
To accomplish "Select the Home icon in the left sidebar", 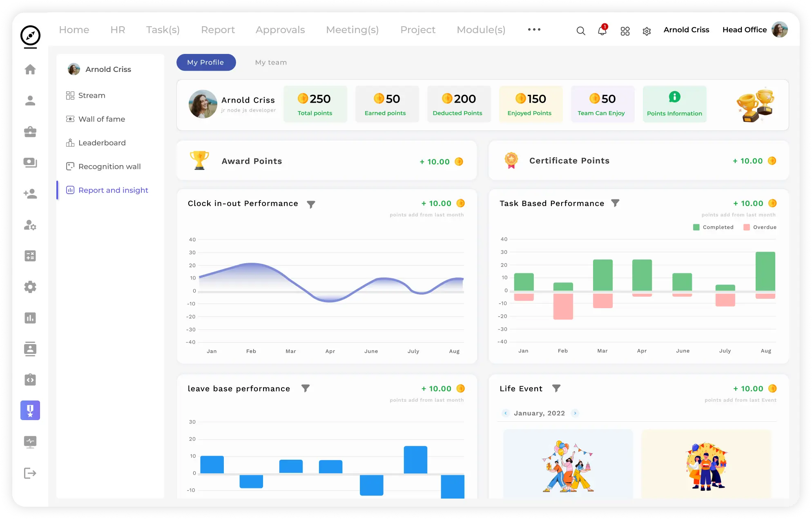I will pyautogui.click(x=30, y=69).
